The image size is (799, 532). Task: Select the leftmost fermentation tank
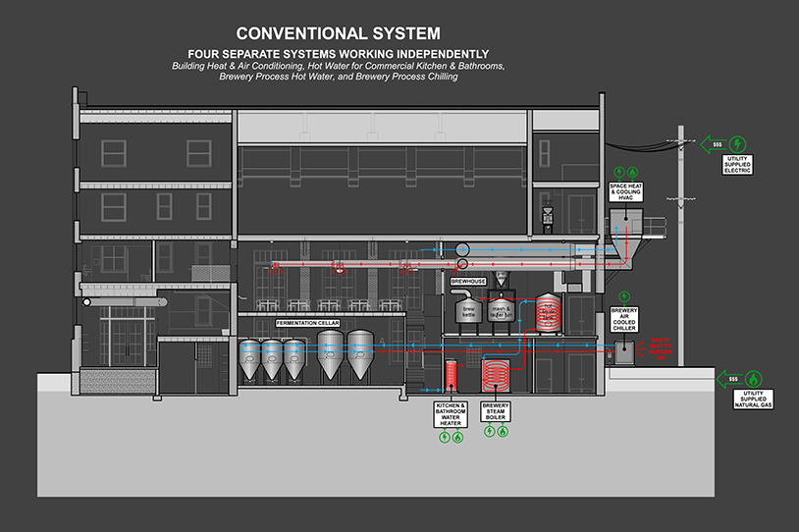[250, 360]
